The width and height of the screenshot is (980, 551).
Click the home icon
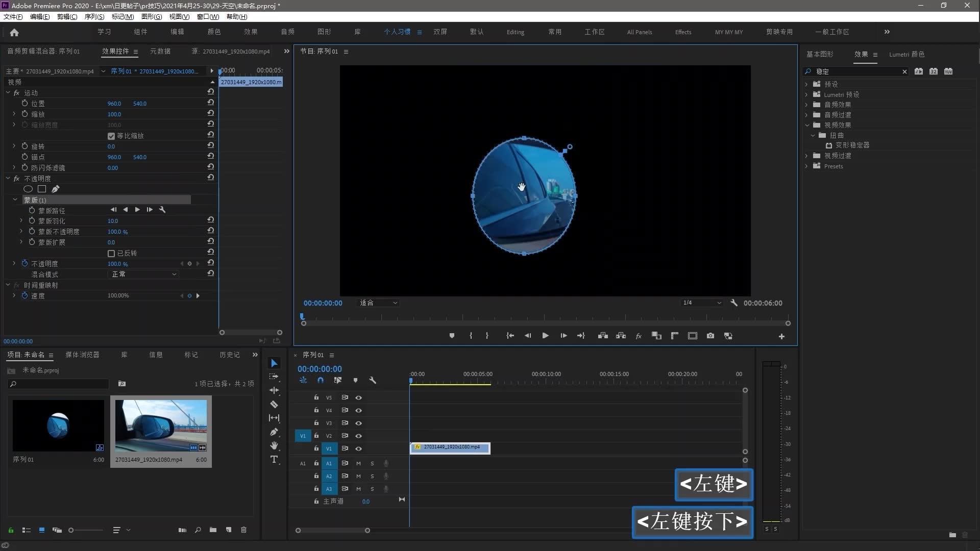[x=14, y=32]
